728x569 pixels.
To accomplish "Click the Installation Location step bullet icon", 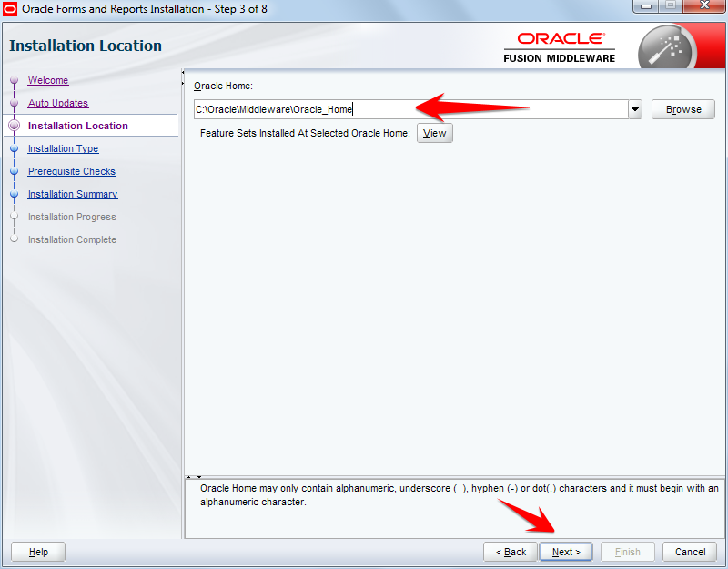I will click(x=15, y=126).
